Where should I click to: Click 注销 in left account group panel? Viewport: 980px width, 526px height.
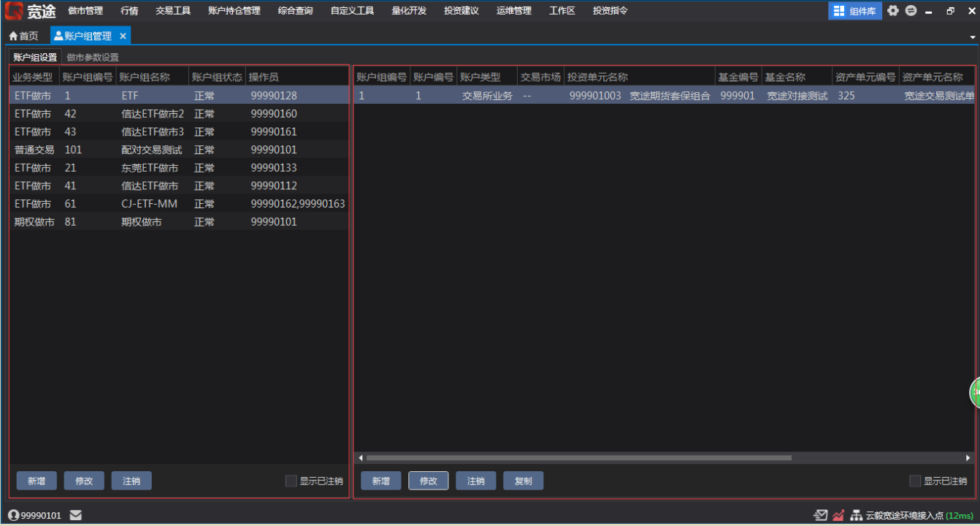[x=131, y=481]
